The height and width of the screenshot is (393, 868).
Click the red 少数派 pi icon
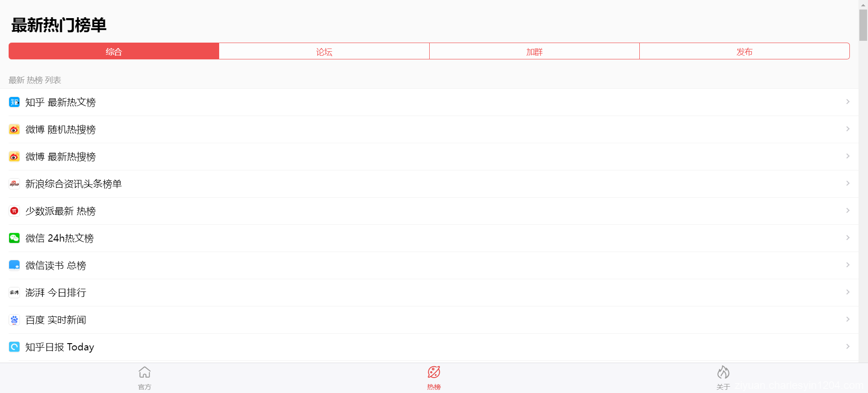(x=14, y=211)
